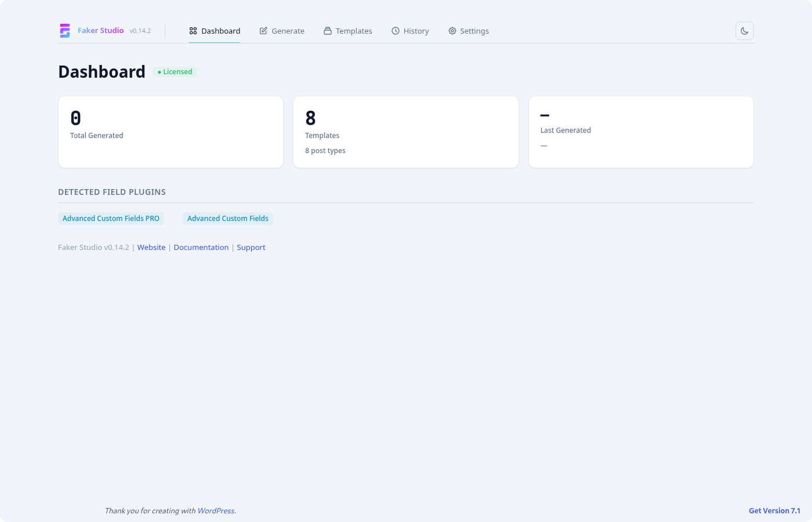Click the Licensed status badge
The height and width of the screenshot is (522, 812).
point(175,72)
